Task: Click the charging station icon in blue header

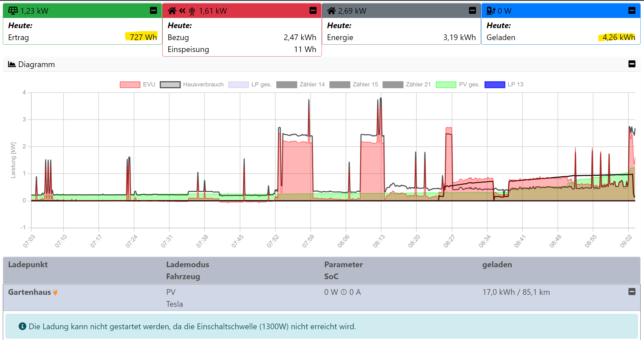Action: (x=491, y=11)
